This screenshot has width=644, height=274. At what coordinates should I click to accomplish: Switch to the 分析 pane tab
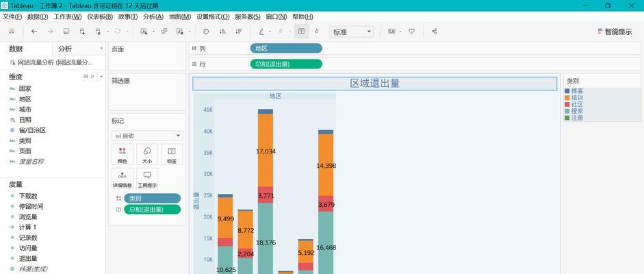65,49
